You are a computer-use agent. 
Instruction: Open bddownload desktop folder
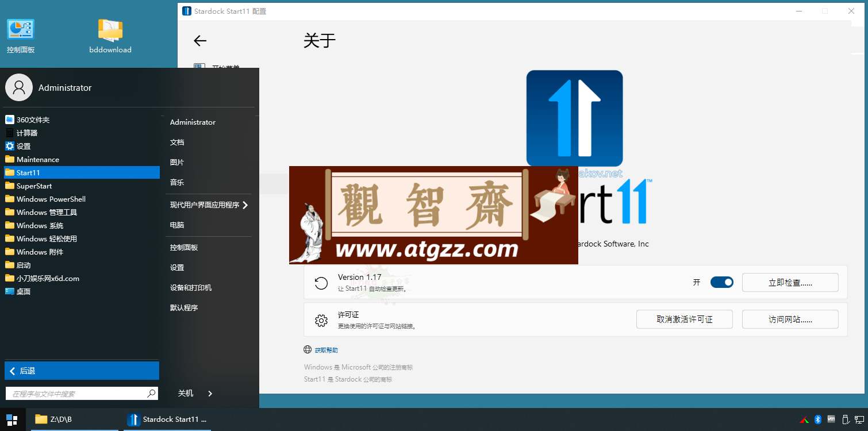pos(110,36)
